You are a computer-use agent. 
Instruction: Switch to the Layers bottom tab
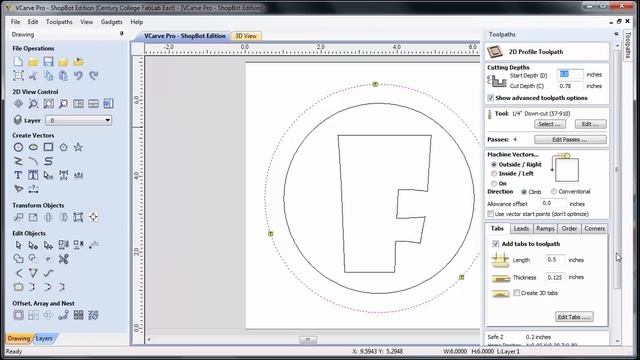44,338
